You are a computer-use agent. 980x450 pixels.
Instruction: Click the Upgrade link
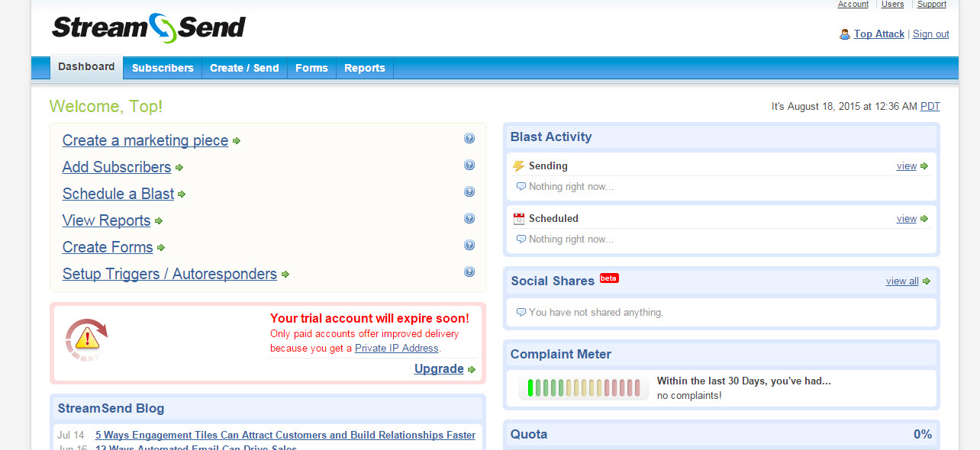click(x=439, y=369)
